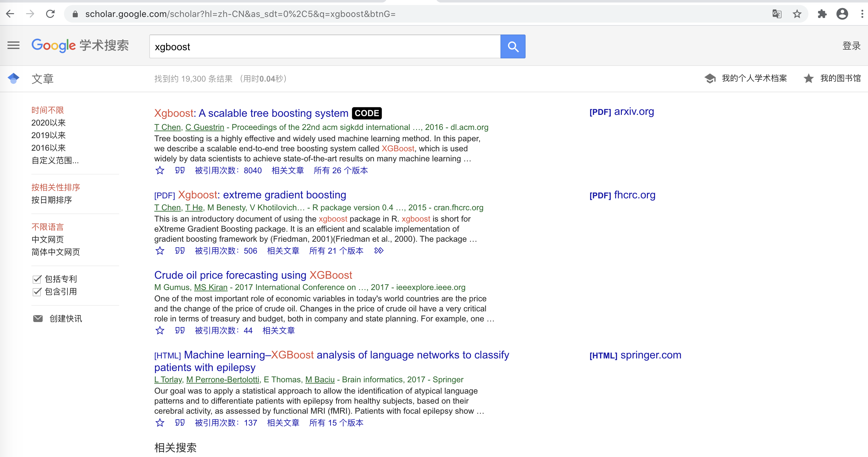The width and height of the screenshot is (868, 457).
Task: Open 我的个人学术档案 profile link
Action: point(754,78)
